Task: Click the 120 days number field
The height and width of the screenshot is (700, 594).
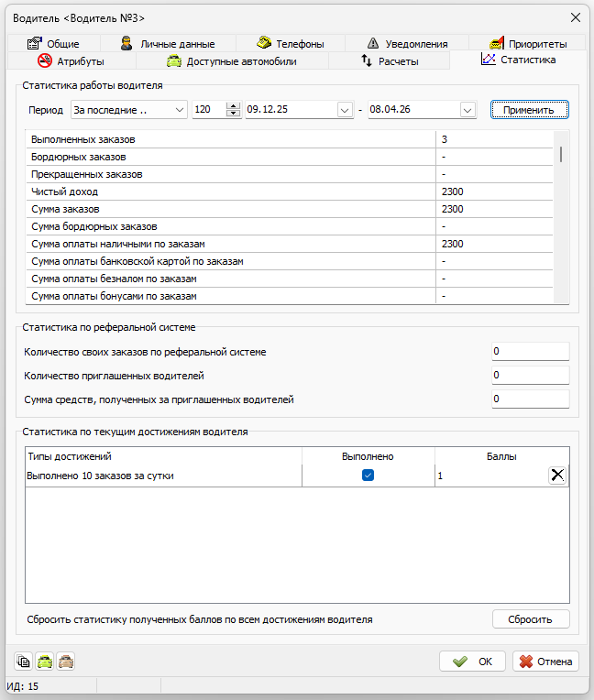Action: coord(209,109)
